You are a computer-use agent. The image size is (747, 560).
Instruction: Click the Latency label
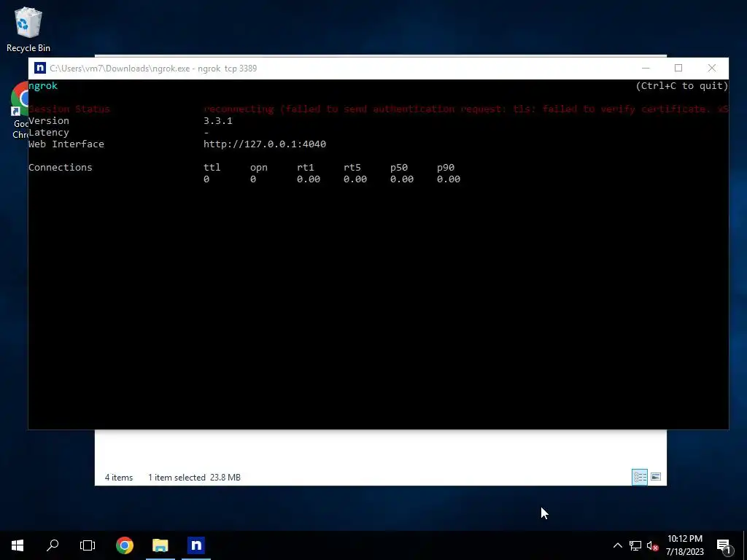[x=49, y=133]
